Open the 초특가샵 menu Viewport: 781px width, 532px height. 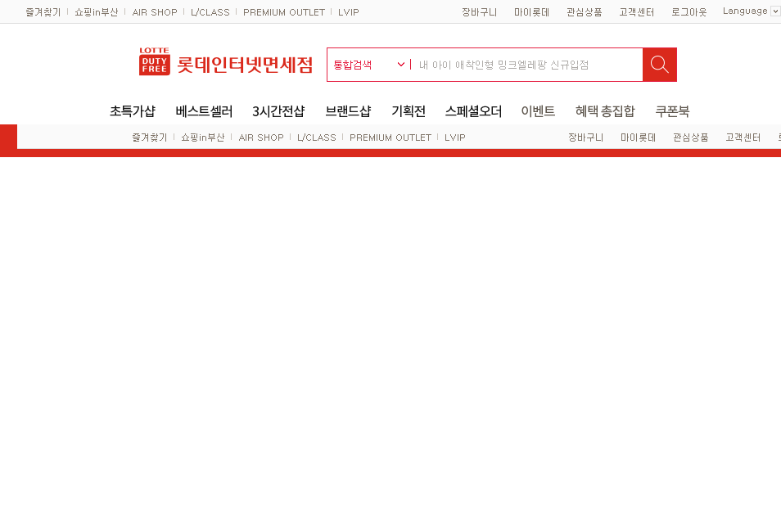coord(133,111)
